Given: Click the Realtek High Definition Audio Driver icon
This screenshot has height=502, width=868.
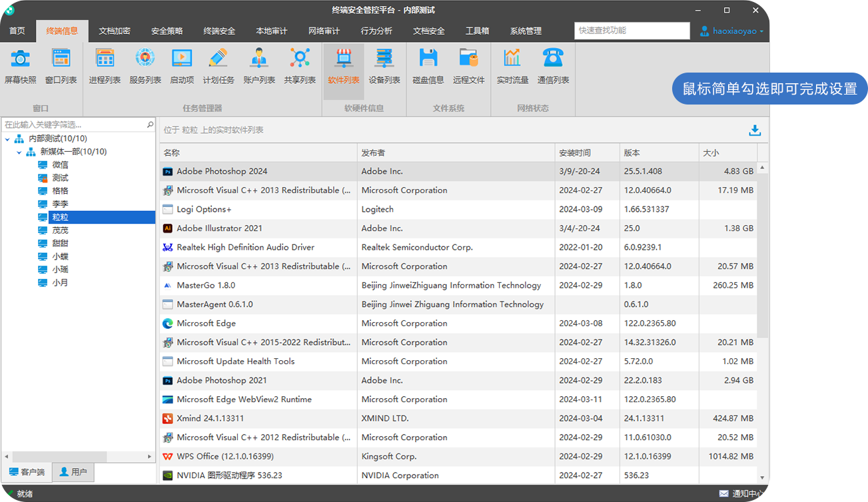Looking at the screenshot, I should (168, 247).
